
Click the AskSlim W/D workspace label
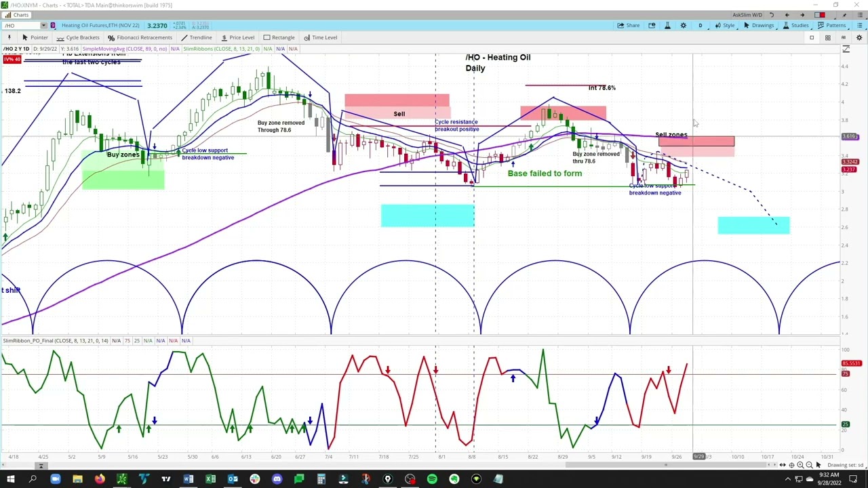(747, 15)
